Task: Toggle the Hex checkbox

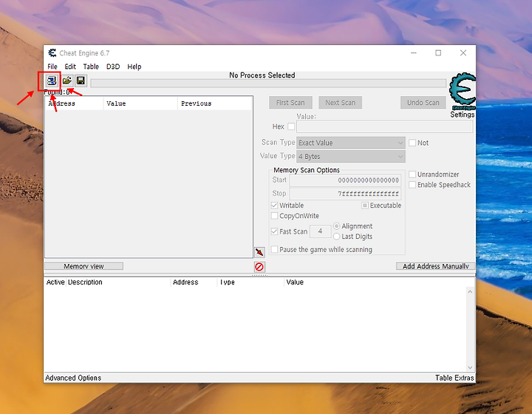Action: (x=291, y=126)
